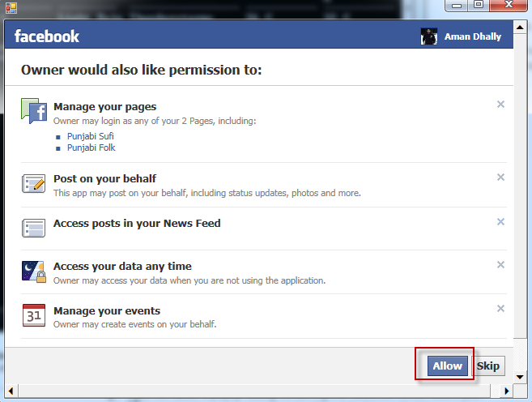Remove the Manage your events permission
532x402 pixels.
point(500,309)
